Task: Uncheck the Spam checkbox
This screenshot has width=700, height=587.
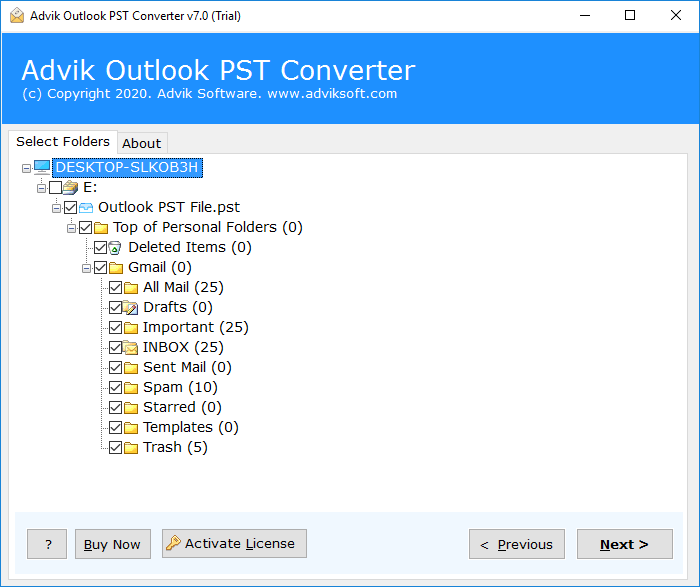Action: [x=116, y=388]
